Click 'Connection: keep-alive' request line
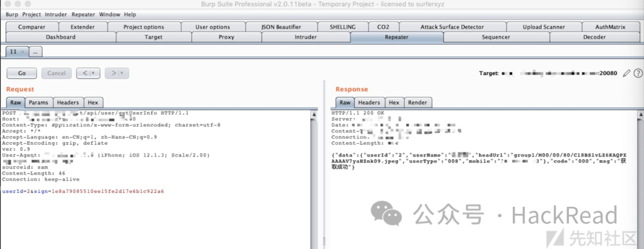644x249 pixels. tap(41, 180)
